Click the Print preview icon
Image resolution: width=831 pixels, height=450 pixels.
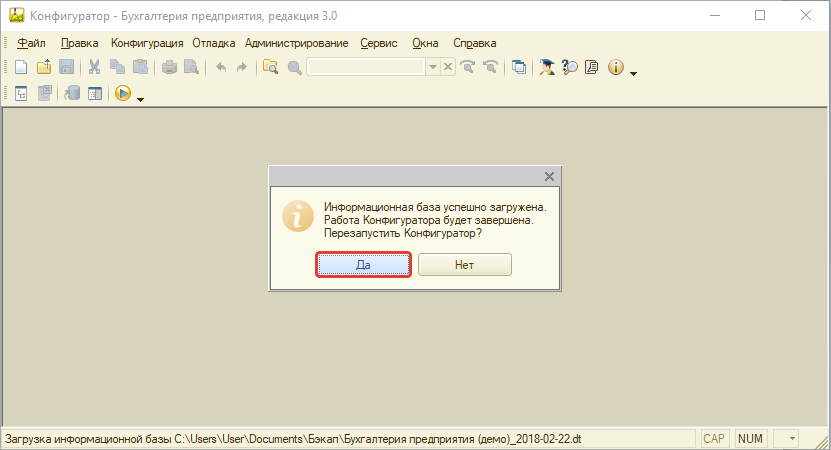191,67
